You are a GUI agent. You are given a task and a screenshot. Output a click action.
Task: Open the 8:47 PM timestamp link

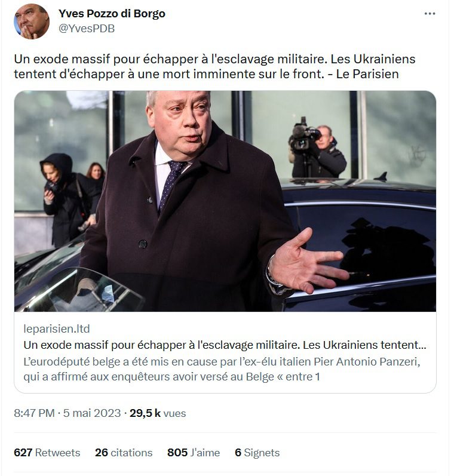coord(34,413)
